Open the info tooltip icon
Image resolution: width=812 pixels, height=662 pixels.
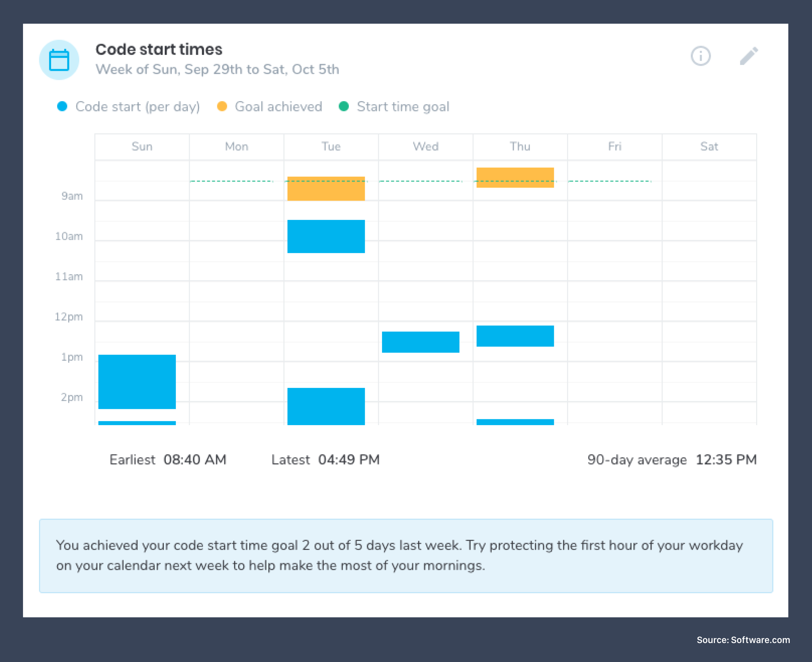(x=701, y=56)
